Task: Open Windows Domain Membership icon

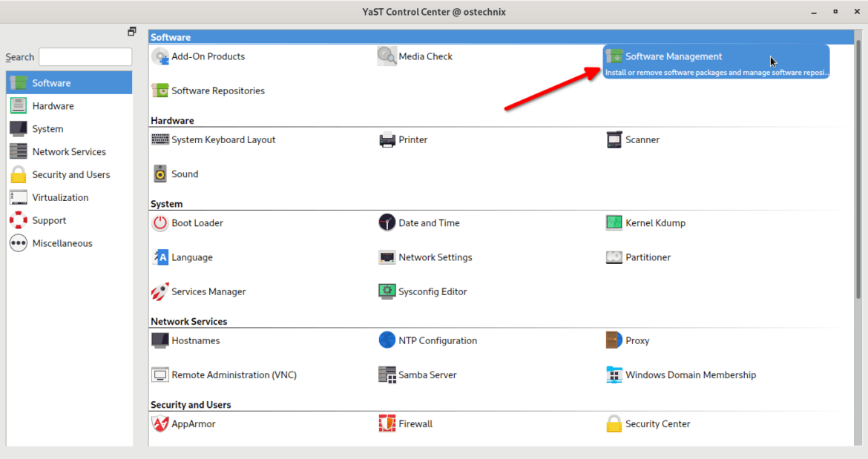Action: pyautogui.click(x=614, y=375)
